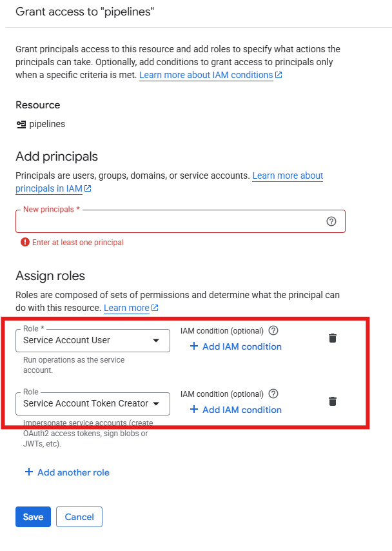Image resolution: width=392 pixels, height=551 pixels.
Task: Delete the Service Account User role
Action: click(333, 338)
